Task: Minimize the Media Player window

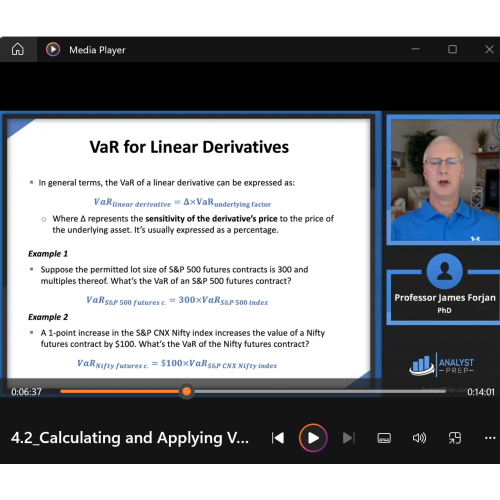Action: pyautogui.click(x=415, y=49)
